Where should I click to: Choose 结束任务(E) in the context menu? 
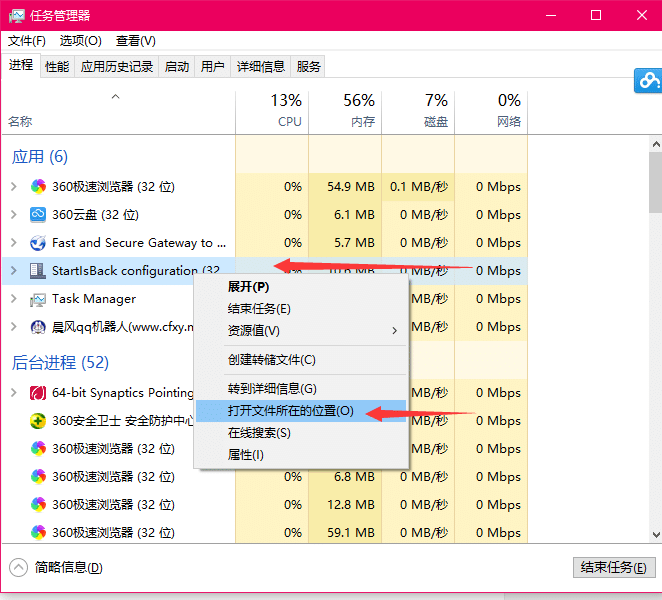point(301,309)
